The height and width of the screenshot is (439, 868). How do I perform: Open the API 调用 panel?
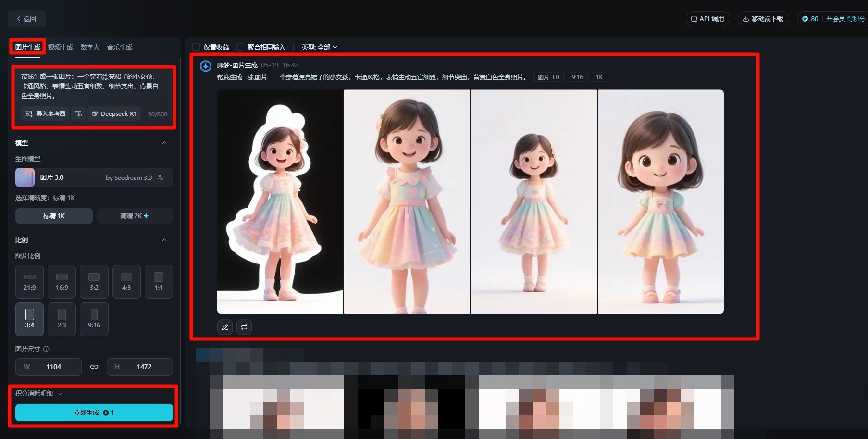coord(707,19)
